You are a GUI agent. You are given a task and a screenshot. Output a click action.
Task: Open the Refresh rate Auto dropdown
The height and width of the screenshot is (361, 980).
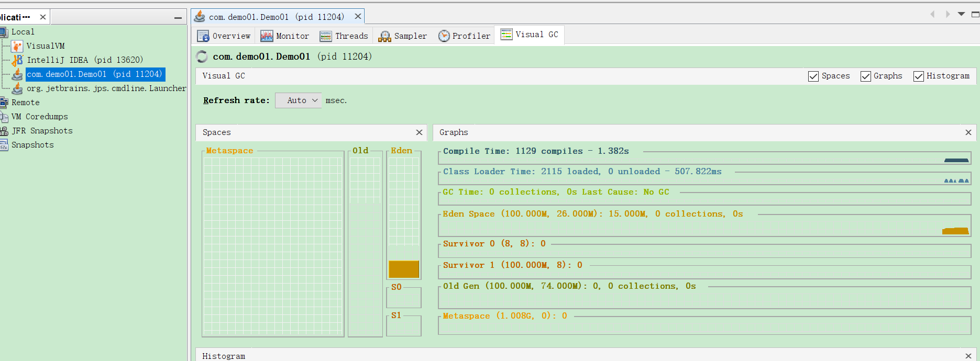tap(299, 100)
